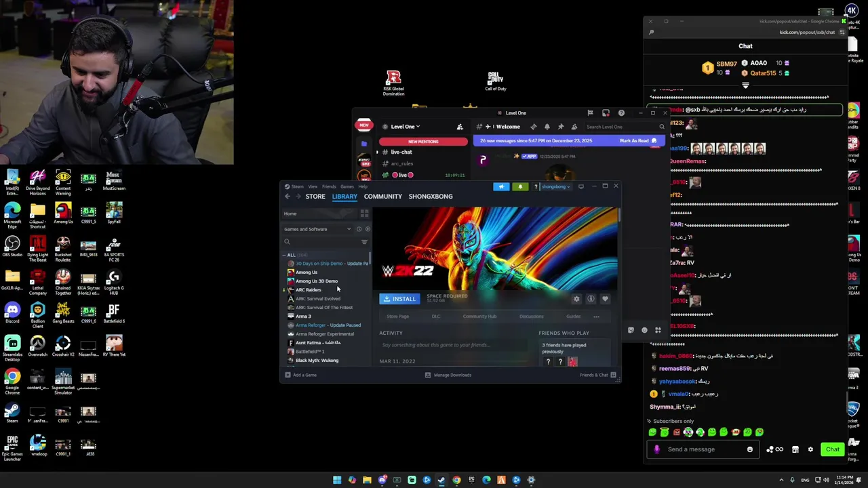Open WWE 2K22 game info icon
Screen dimensions: 868x488
click(x=591, y=299)
